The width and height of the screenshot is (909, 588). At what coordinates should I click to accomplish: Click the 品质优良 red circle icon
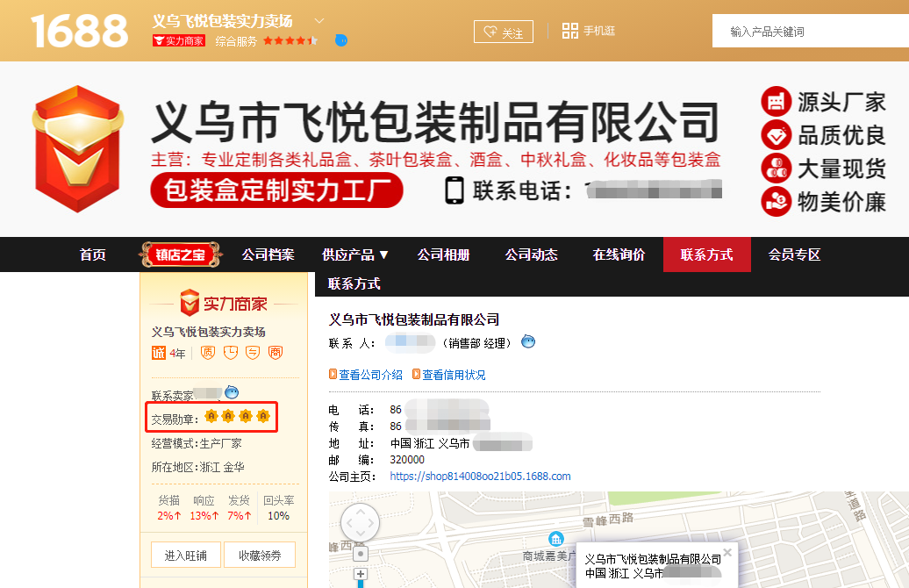tap(777, 135)
